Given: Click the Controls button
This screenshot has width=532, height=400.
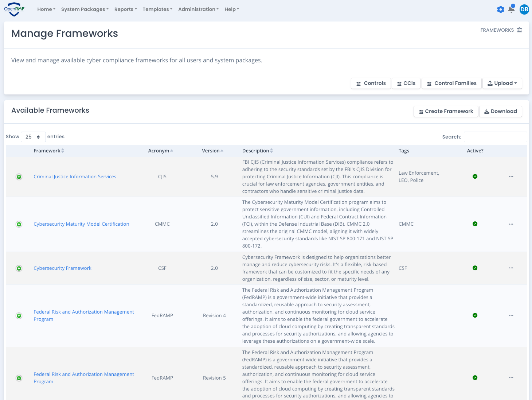Looking at the screenshot, I should click(x=371, y=83).
